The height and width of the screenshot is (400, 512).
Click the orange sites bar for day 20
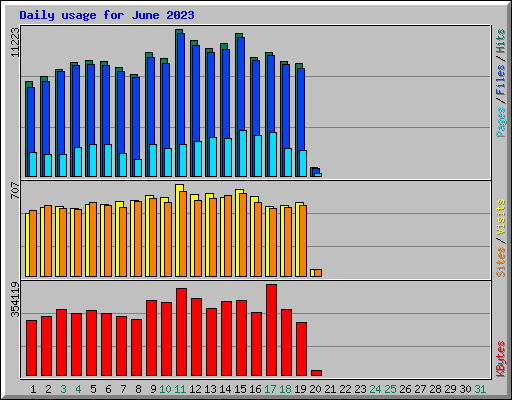click(x=318, y=273)
